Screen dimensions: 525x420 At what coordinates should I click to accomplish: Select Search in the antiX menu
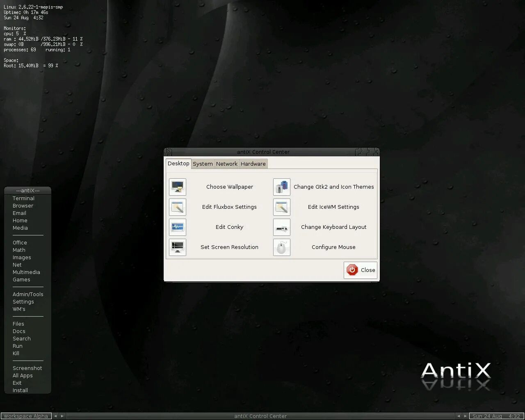tap(22, 339)
